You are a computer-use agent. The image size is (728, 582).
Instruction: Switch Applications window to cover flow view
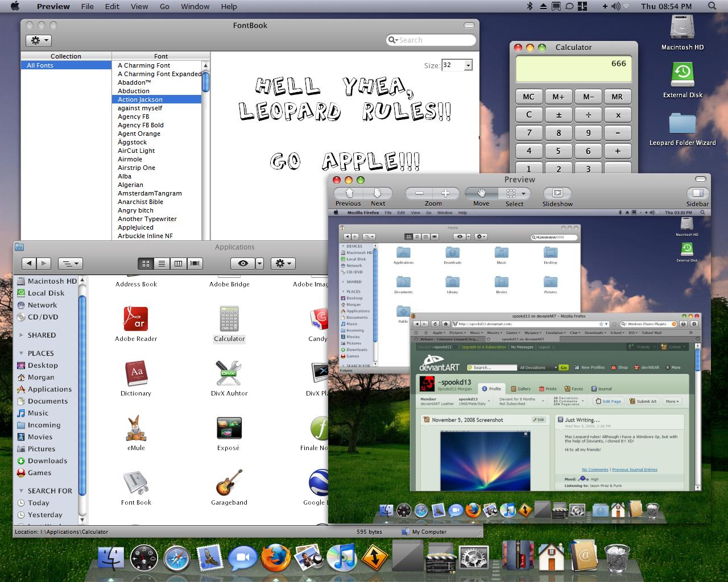coord(195,263)
